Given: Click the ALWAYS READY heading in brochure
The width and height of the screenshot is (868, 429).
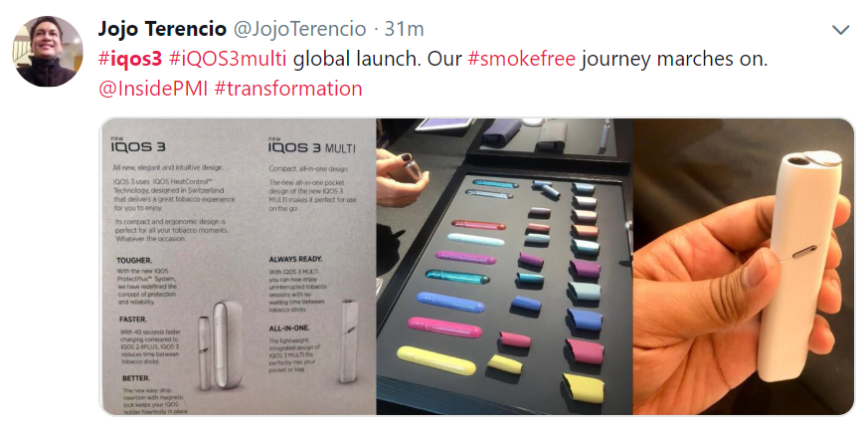Looking at the screenshot, I should point(295,259).
